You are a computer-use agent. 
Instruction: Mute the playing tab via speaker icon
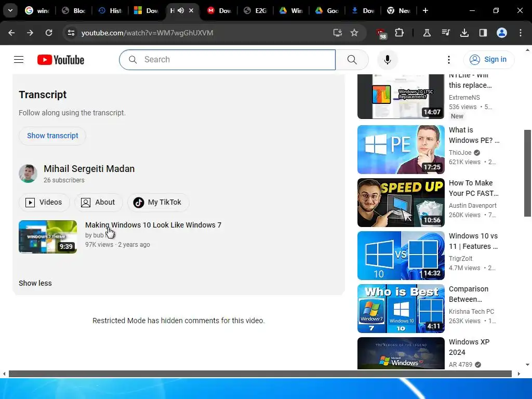click(181, 10)
